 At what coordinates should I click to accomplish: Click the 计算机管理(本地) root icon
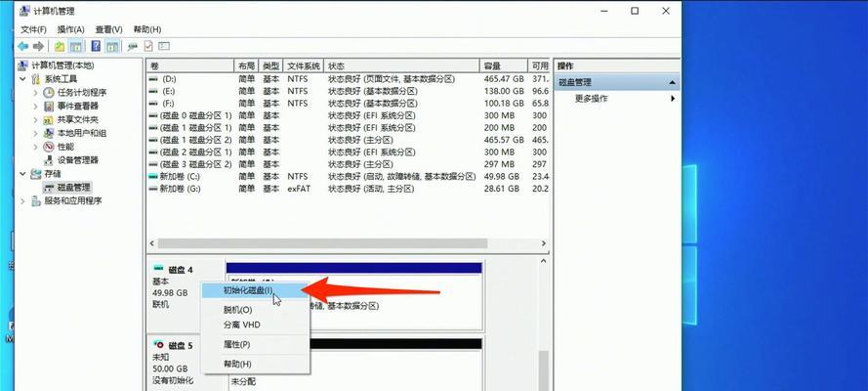point(22,65)
